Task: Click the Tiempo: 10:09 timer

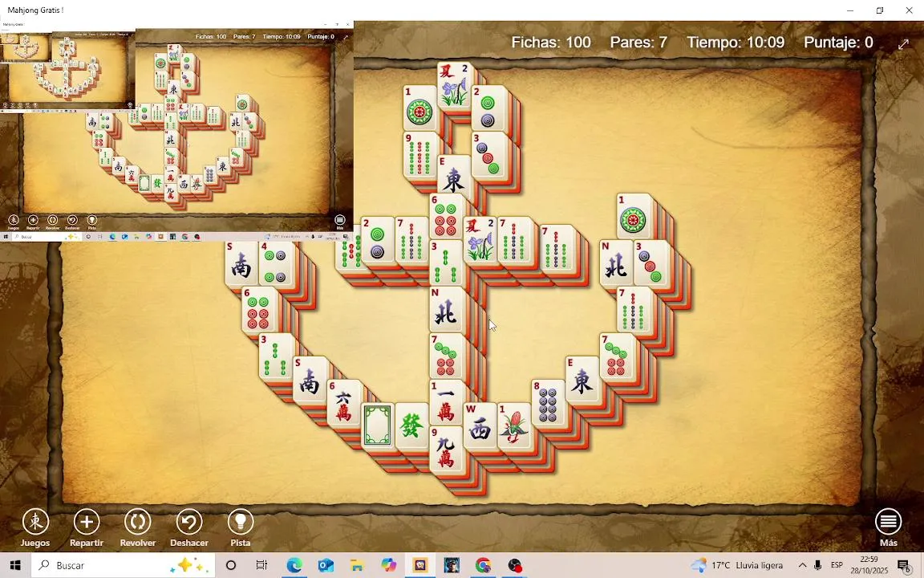Action: [736, 43]
